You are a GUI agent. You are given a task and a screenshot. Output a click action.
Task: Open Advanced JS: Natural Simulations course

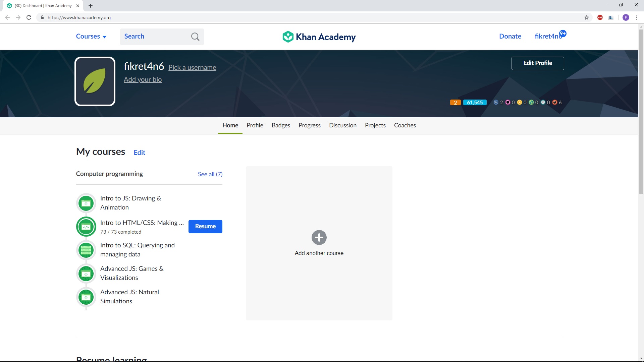(129, 297)
